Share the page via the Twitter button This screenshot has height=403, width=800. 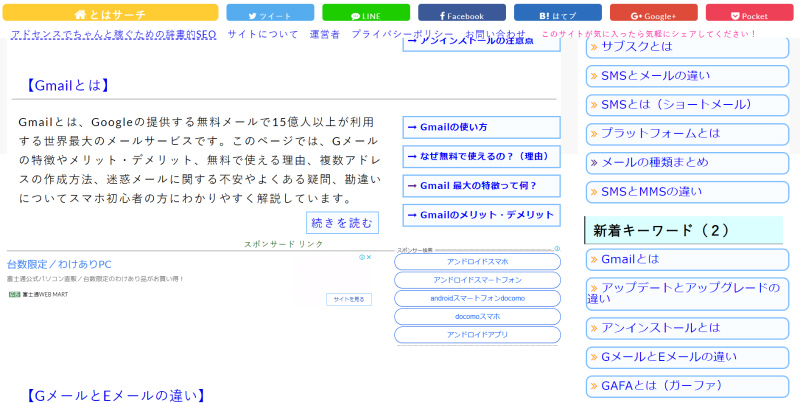[x=269, y=14]
